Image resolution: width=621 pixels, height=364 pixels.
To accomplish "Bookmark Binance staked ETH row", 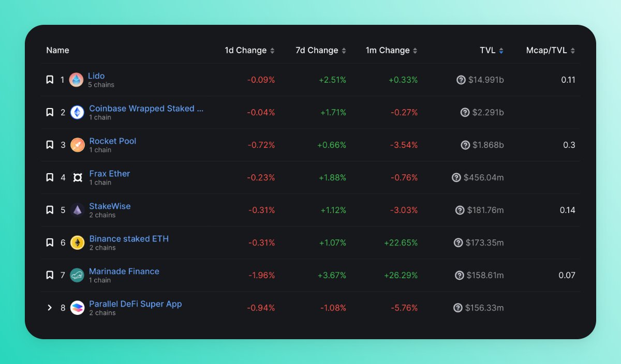I will (50, 242).
